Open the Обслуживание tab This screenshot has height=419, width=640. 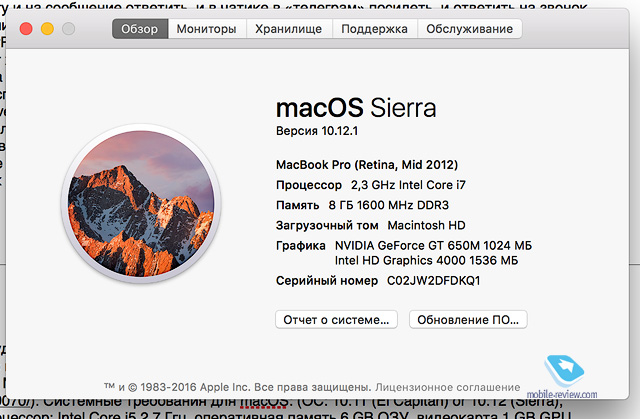(469, 29)
